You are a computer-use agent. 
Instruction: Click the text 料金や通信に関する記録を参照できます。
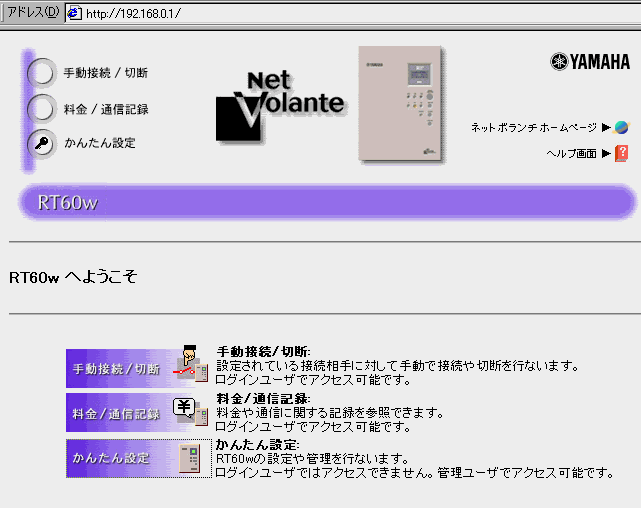330,413
